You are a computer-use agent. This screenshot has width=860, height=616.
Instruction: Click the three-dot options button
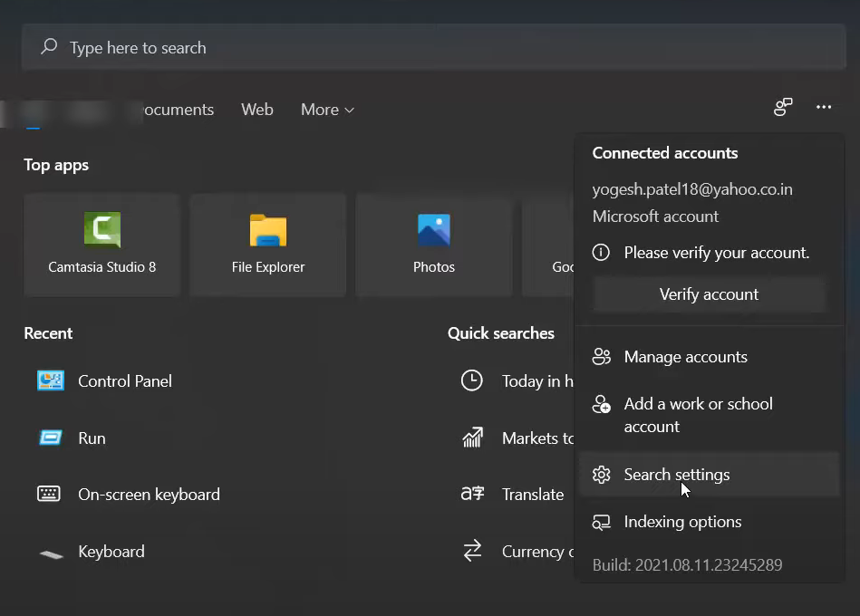coord(823,108)
